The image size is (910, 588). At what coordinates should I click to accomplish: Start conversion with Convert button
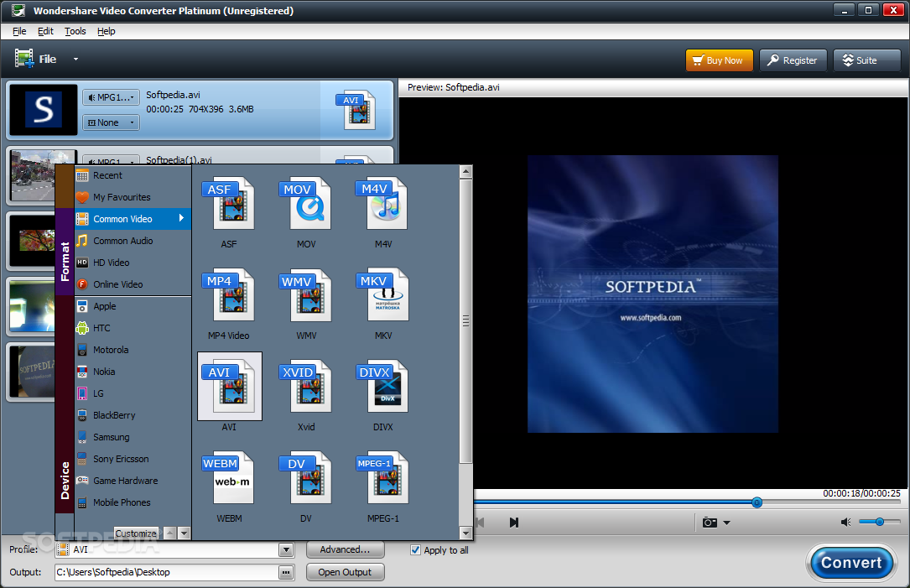[851, 563]
